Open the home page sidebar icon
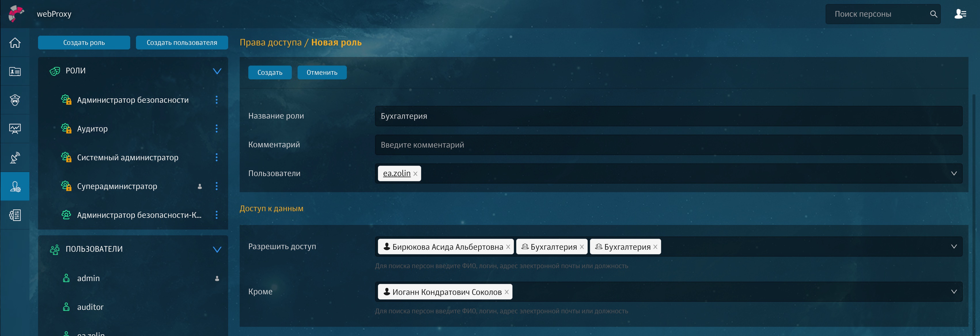Screen dimensions: 980x336 pyautogui.click(x=15, y=43)
